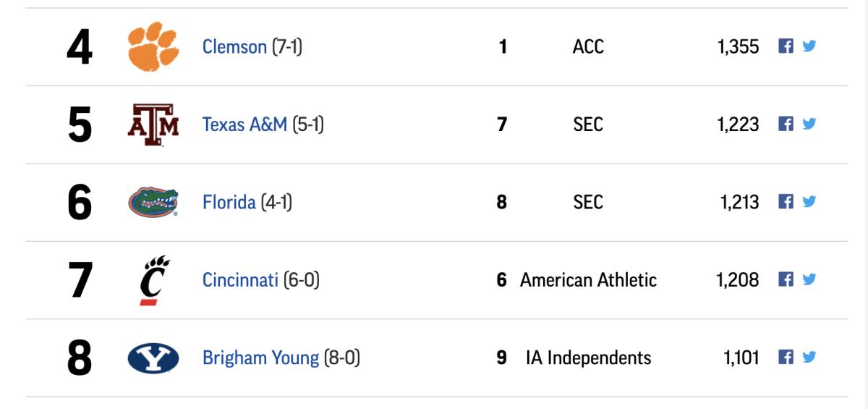Click the BYU oval Y logo
The image size is (868, 409).
[153, 358]
